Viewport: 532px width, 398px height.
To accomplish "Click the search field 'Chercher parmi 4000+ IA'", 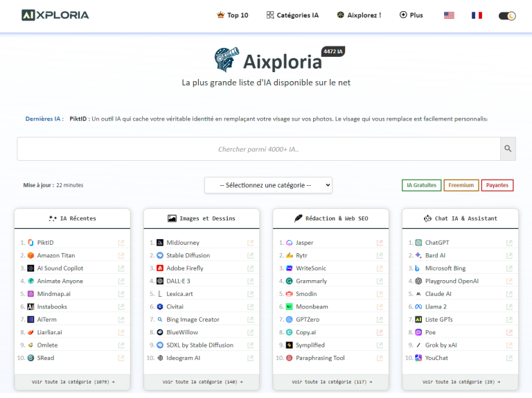I will (x=258, y=149).
